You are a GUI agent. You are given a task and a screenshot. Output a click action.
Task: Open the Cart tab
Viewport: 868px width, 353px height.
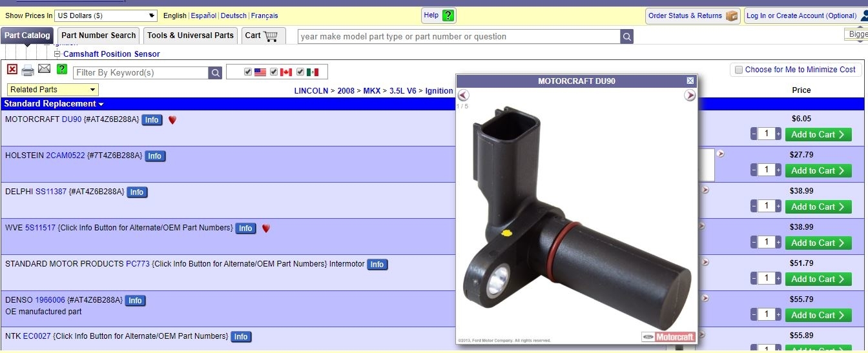(x=263, y=35)
